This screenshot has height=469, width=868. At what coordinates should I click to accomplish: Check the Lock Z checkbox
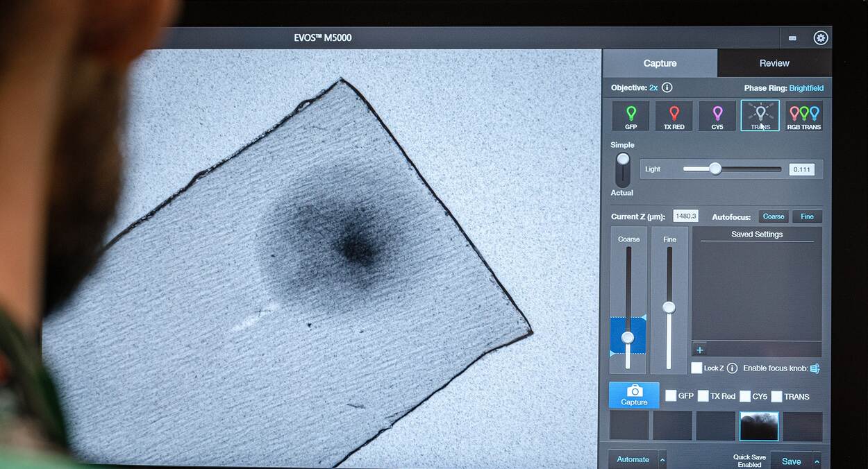pyautogui.click(x=696, y=368)
